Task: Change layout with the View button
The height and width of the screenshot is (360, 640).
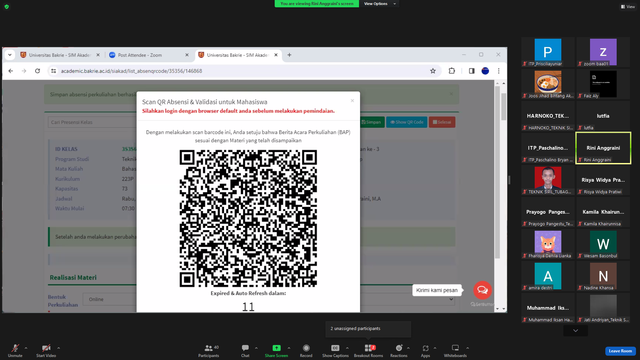Action: [628, 7]
